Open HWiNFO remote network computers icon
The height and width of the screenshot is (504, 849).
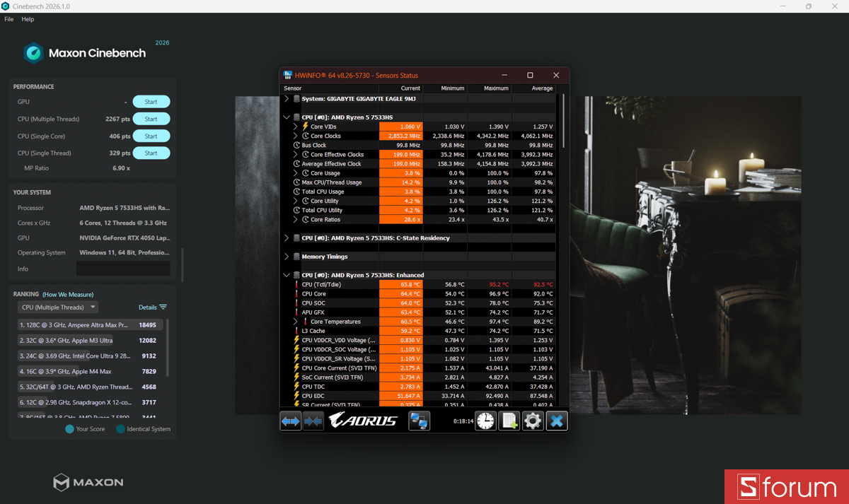click(x=420, y=421)
